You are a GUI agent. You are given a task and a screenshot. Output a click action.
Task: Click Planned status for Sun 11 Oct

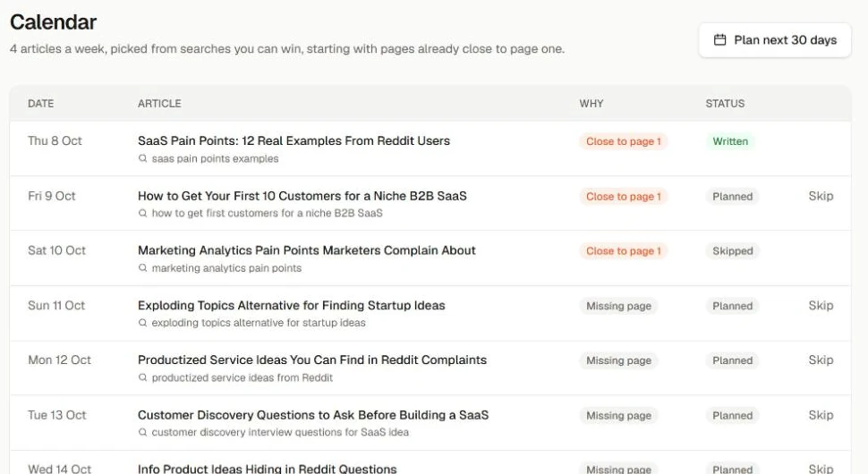click(x=732, y=306)
